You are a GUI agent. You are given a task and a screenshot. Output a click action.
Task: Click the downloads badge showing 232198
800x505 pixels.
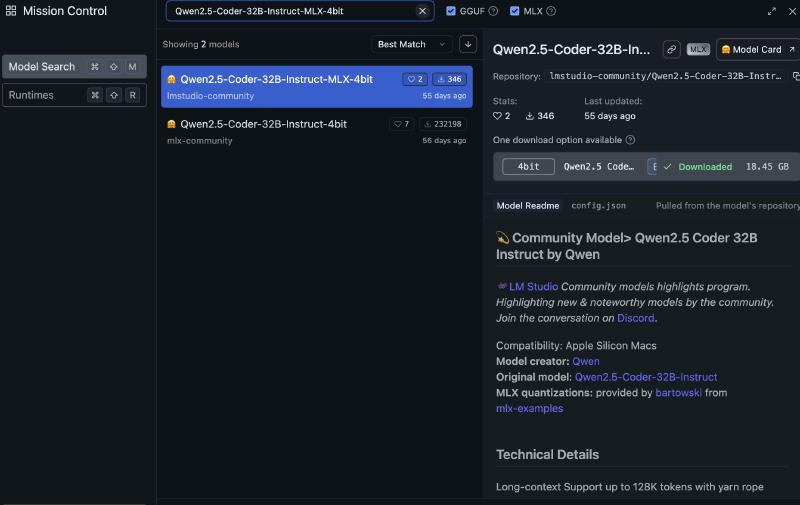[443, 124]
